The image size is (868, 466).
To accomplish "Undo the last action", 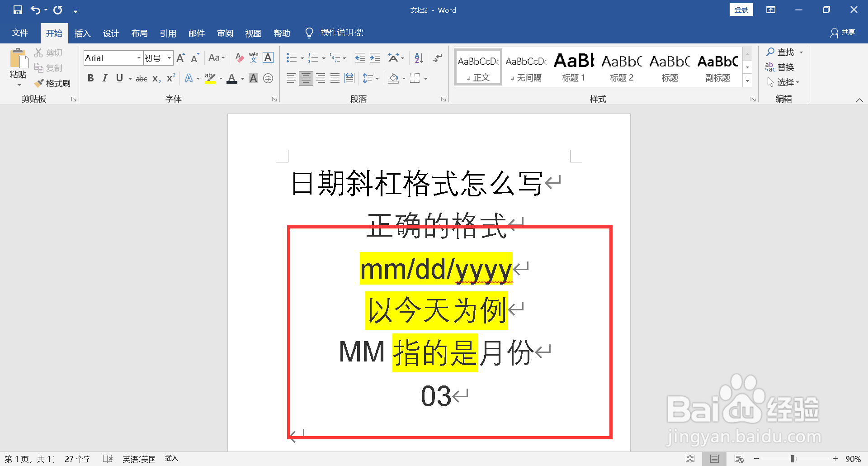I will pyautogui.click(x=35, y=10).
